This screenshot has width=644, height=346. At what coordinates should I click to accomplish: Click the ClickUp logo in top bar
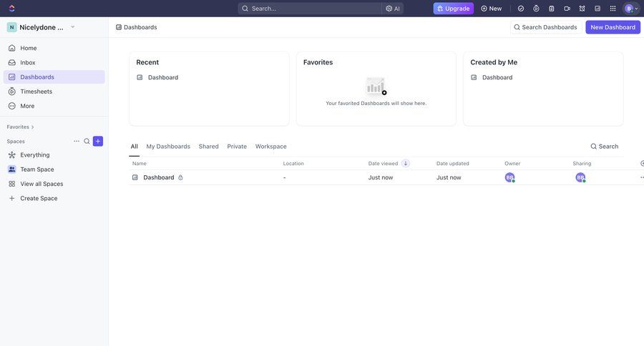click(x=11, y=8)
